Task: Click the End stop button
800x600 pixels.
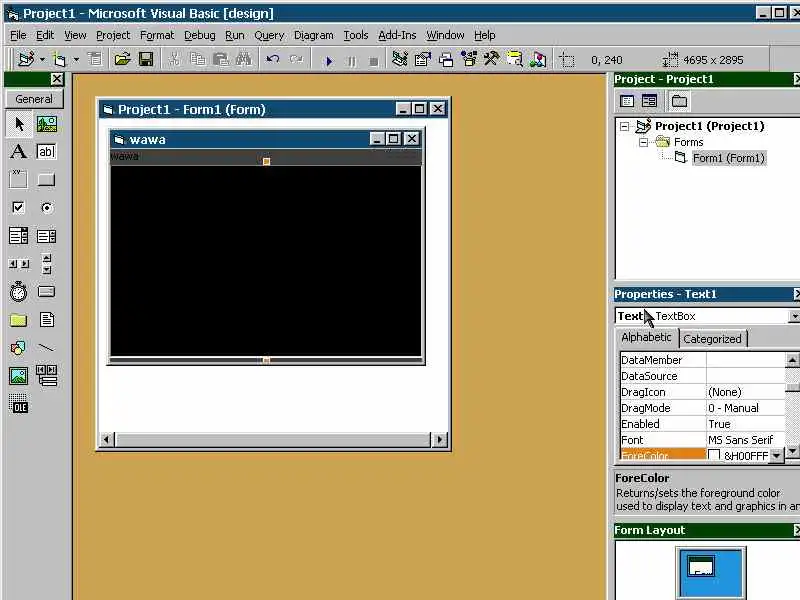Action: [x=373, y=61]
